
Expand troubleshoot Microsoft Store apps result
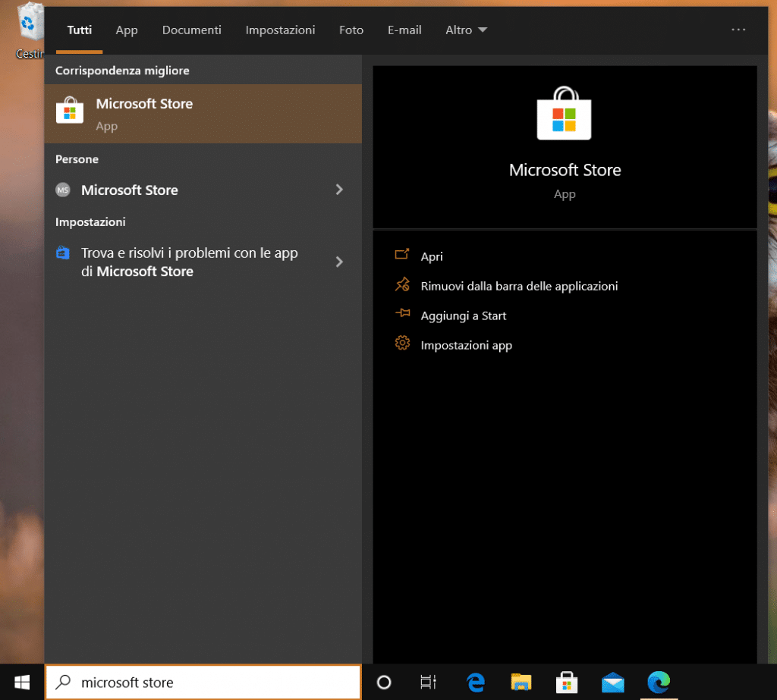pos(339,262)
